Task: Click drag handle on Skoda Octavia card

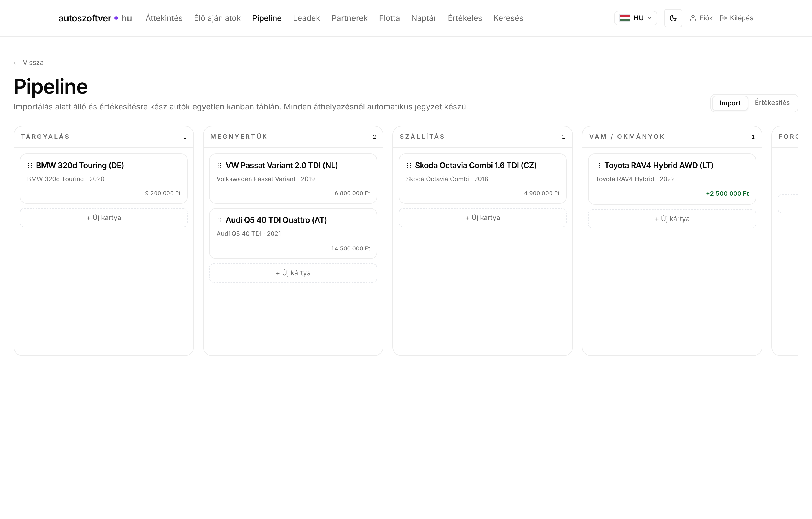Action: click(x=409, y=165)
